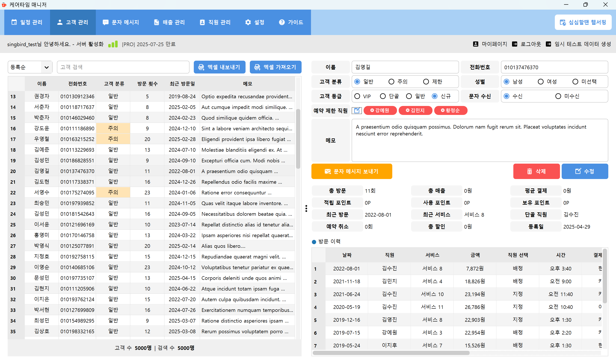Remove 강예원 tag via its x icon
Screen dimensions: 616x364
[372, 111]
